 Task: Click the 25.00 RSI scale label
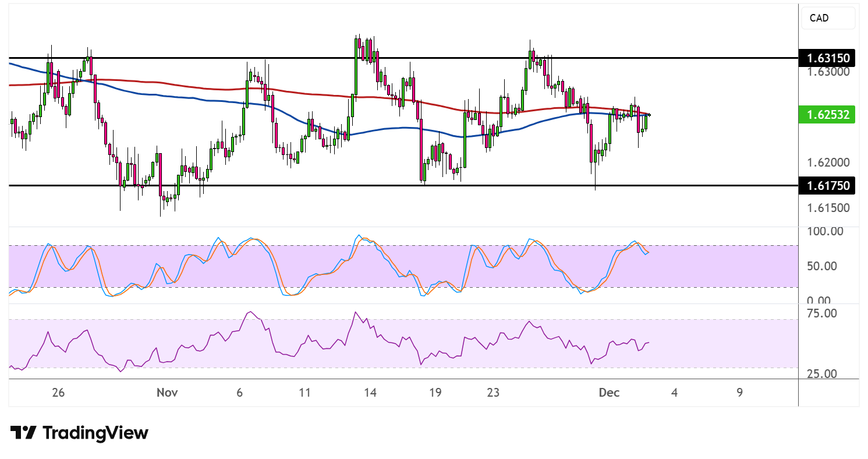[x=821, y=373]
